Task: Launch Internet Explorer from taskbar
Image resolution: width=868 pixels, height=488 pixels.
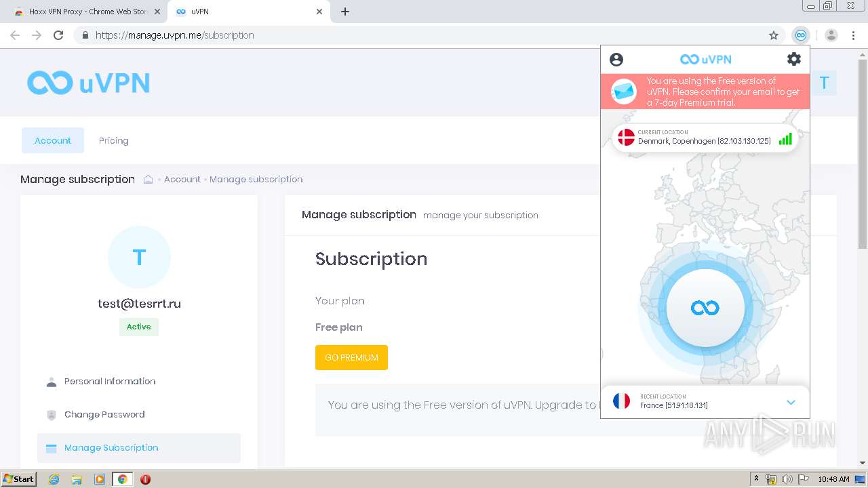Action: (54, 479)
